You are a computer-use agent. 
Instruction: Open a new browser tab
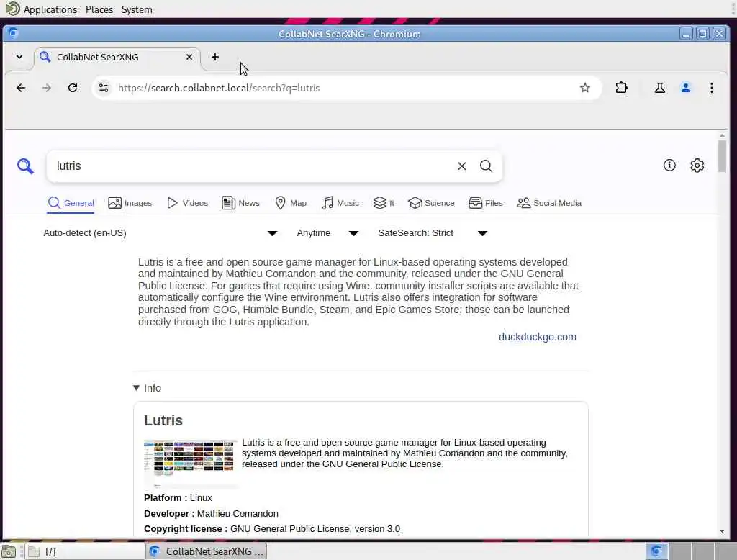(x=214, y=57)
